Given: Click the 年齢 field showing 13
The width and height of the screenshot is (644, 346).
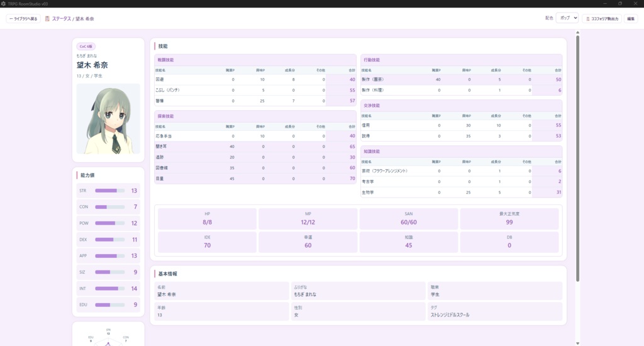Looking at the screenshot, I should coord(222,311).
